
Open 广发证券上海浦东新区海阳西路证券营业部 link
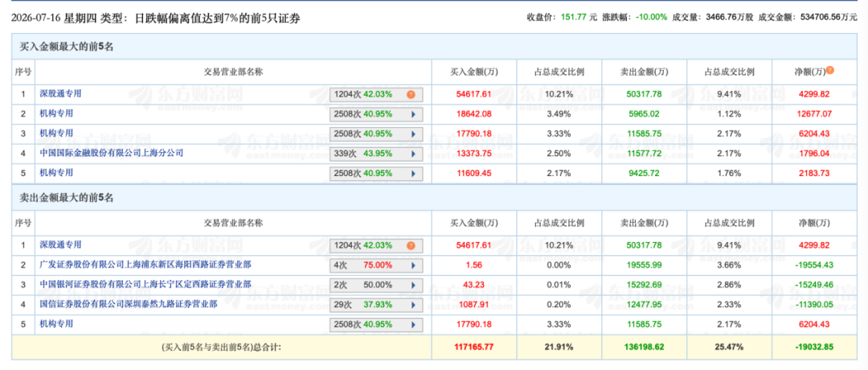pos(149,265)
